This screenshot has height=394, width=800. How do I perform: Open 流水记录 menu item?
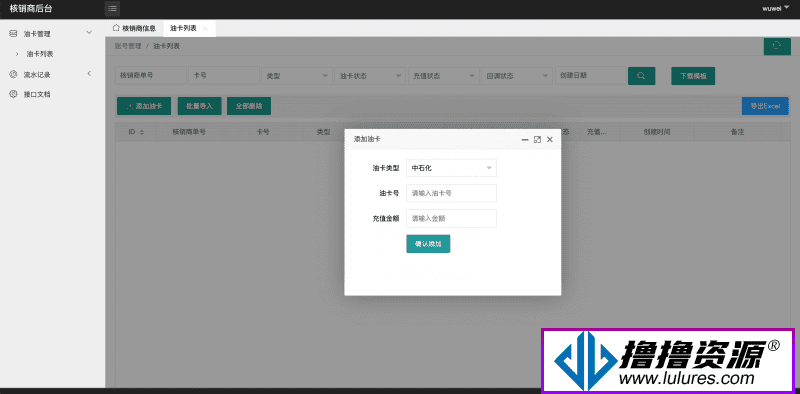click(37, 75)
